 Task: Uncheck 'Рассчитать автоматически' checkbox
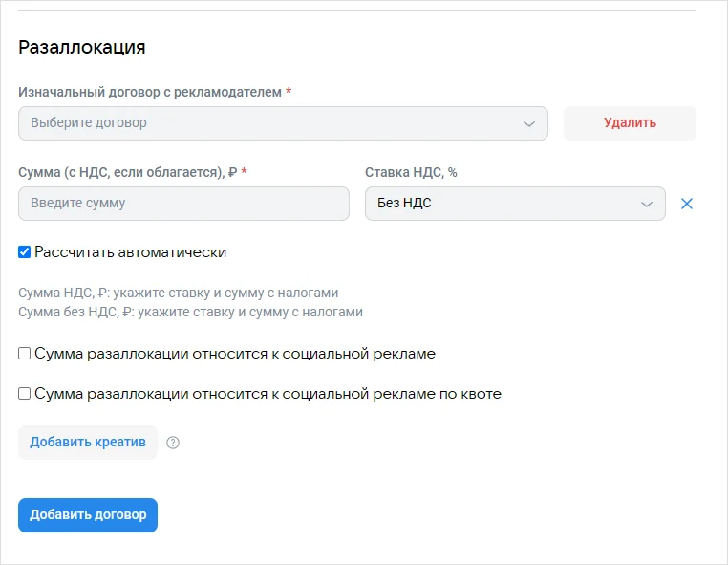click(24, 252)
